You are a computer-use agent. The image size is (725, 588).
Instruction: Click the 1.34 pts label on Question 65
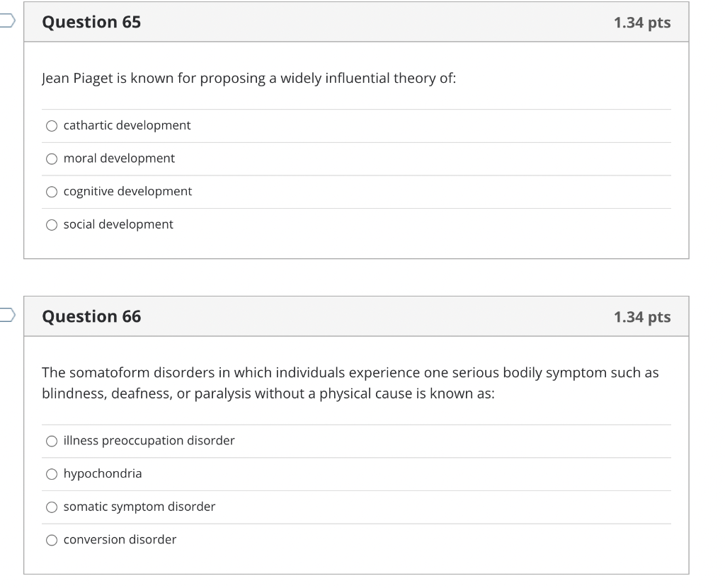coord(642,23)
